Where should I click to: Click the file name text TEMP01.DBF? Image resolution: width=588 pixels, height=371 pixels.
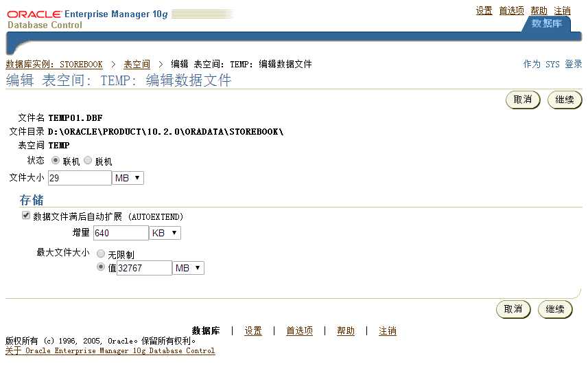[75, 118]
